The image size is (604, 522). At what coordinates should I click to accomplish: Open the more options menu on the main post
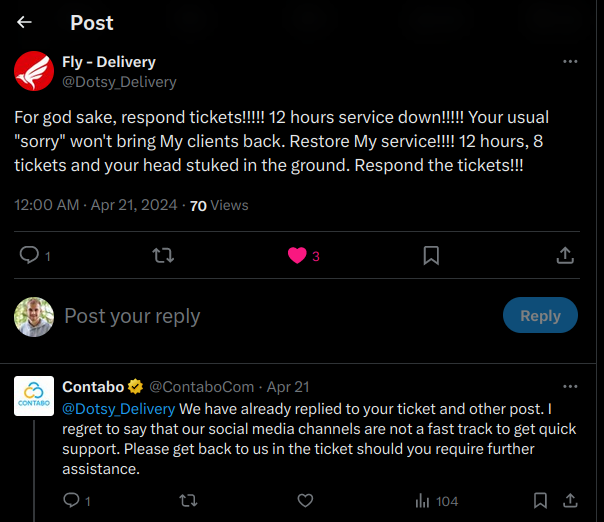570,62
